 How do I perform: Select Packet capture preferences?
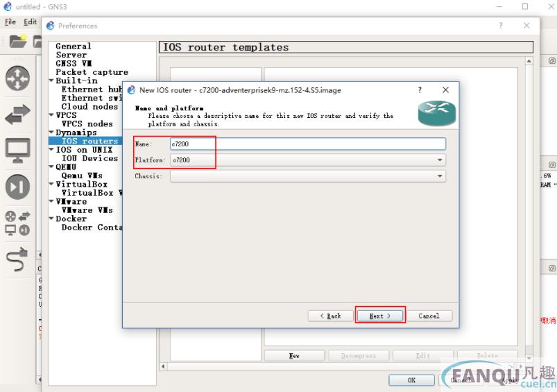(x=92, y=72)
